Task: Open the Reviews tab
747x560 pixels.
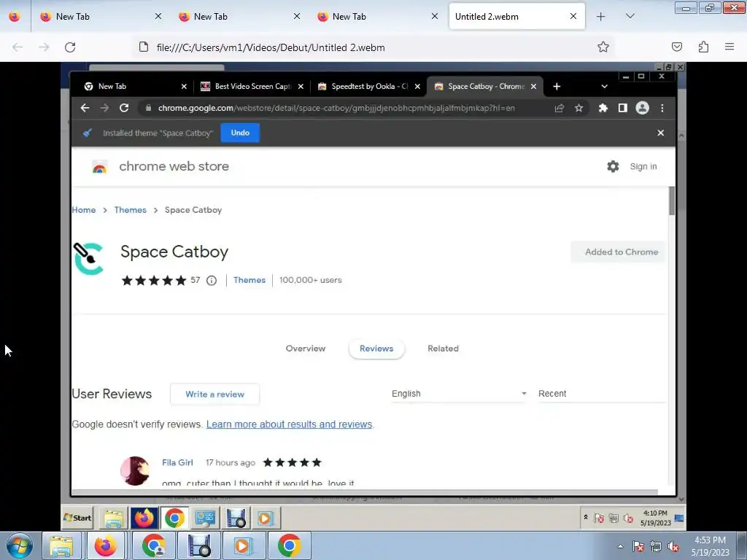Action: pos(376,349)
